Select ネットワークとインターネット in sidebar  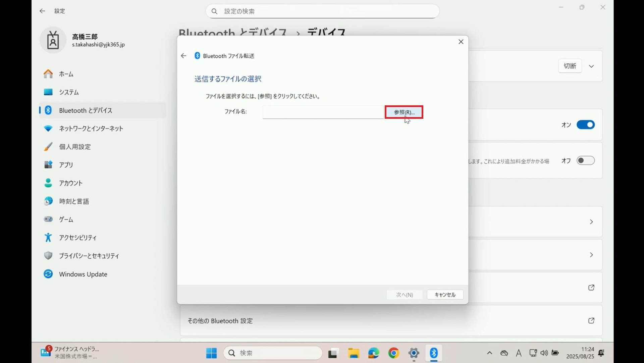pos(91,128)
